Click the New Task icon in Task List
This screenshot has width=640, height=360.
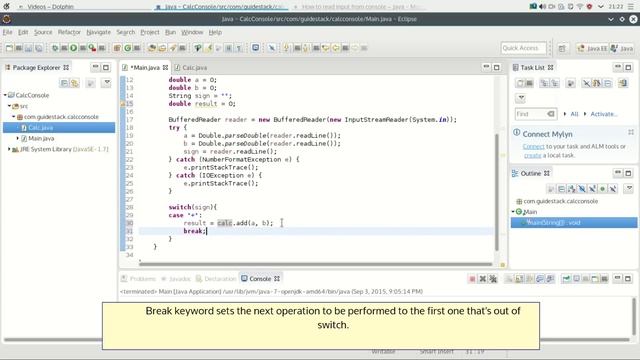pos(520,83)
